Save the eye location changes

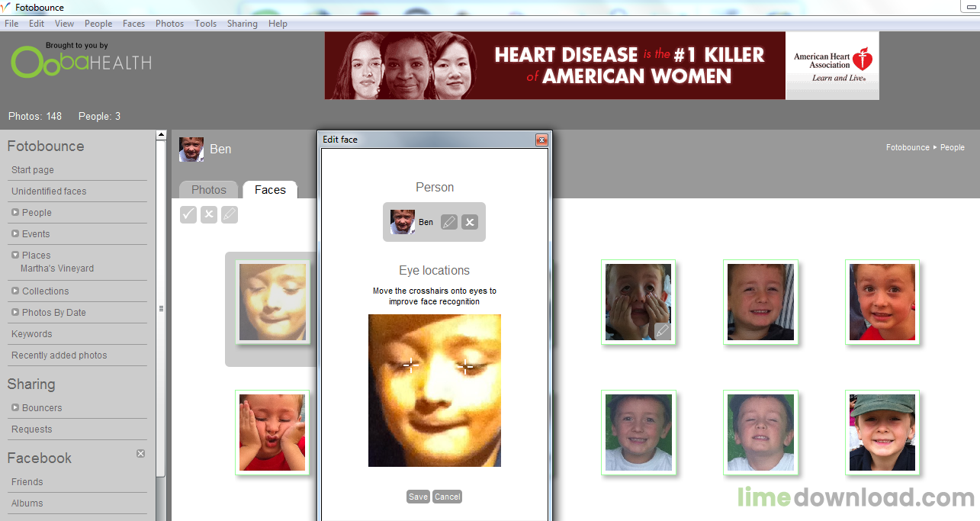pyautogui.click(x=418, y=497)
